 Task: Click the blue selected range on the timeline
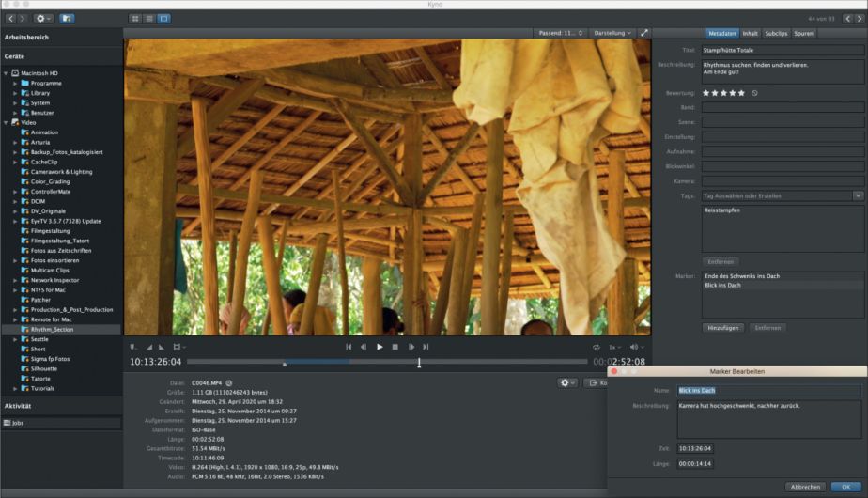tap(318, 361)
